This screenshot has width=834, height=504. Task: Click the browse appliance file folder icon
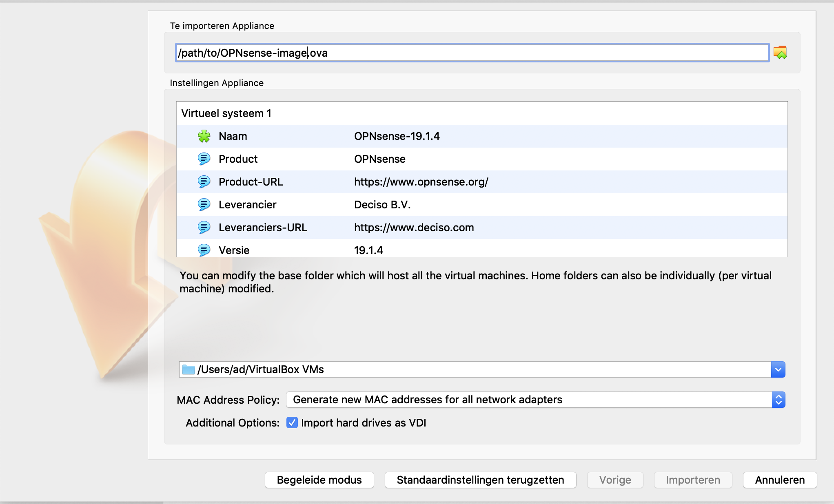point(780,53)
